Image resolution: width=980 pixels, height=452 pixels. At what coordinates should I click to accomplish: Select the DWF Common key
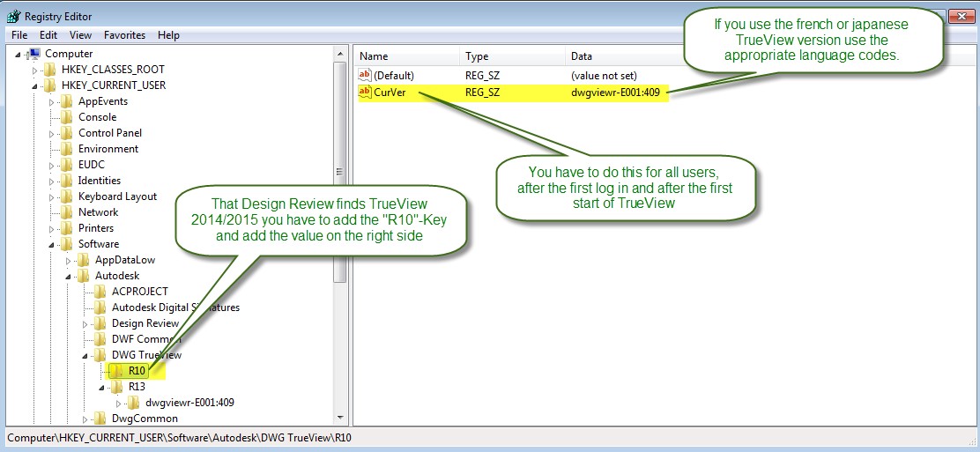click(x=147, y=339)
